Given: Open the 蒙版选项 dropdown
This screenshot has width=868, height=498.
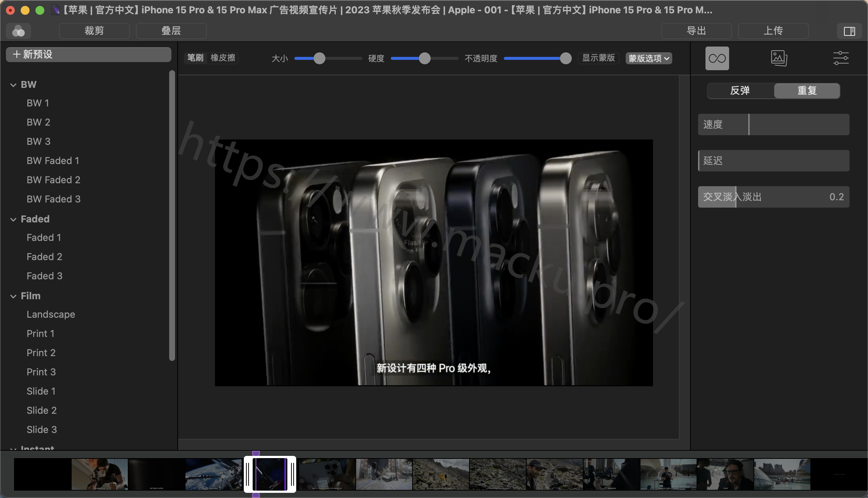Looking at the screenshot, I should [x=649, y=58].
